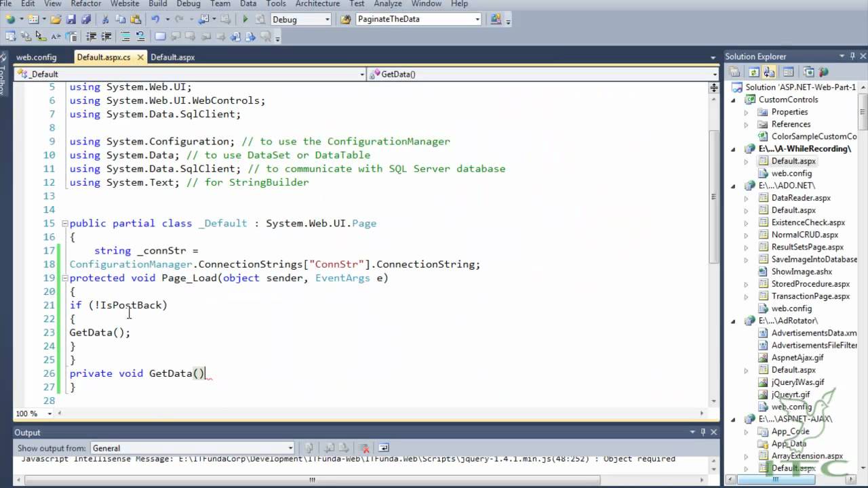Expand the References node in Solution Explorer
868x488 pixels.
[x=747, y=124]
